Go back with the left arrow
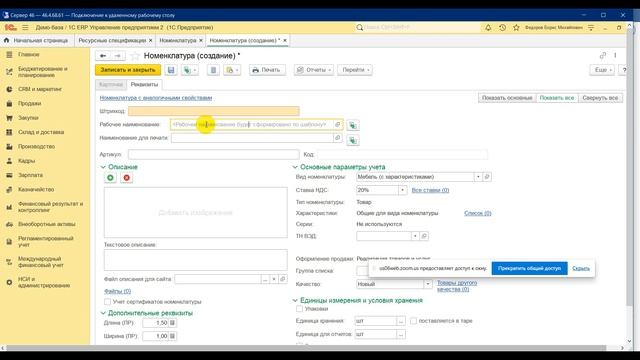 (103, 56)
